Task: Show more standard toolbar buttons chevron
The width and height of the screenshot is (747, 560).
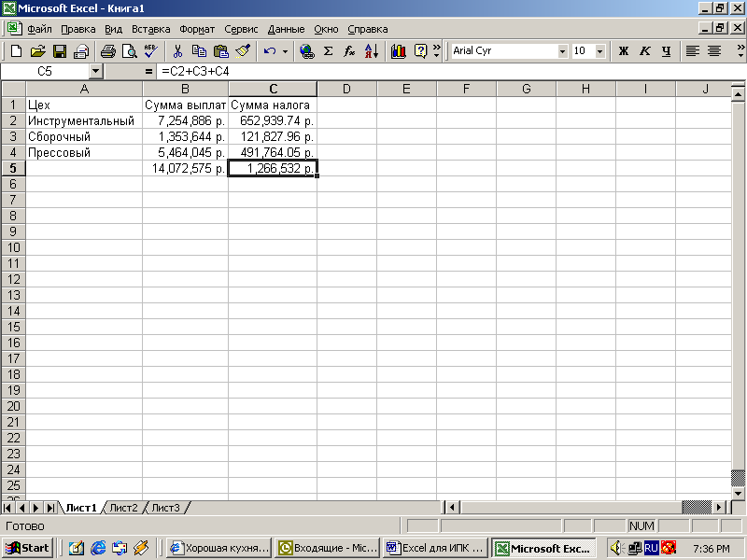Action: pyautogui.click(x=437, y=51)
